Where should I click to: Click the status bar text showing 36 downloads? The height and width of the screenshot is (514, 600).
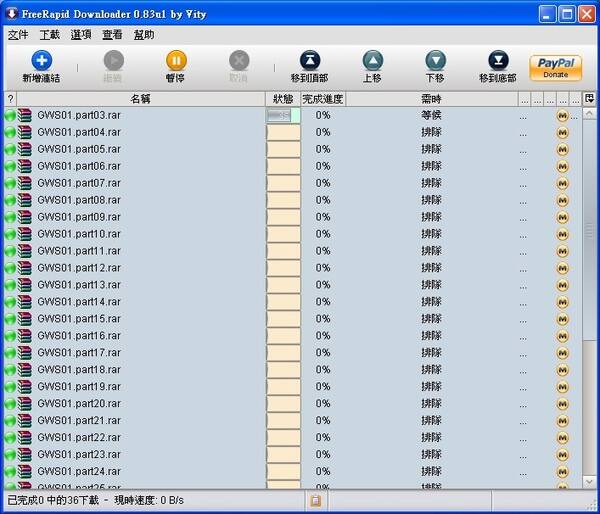[x=96, y=500]
